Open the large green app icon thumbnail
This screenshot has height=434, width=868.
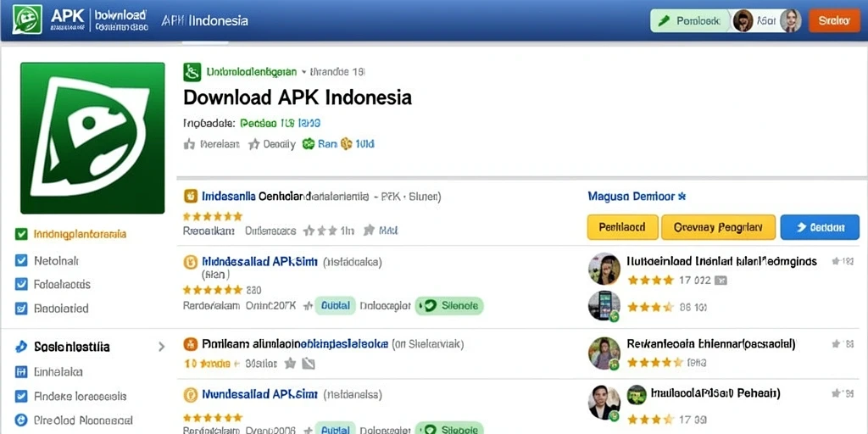92,138
